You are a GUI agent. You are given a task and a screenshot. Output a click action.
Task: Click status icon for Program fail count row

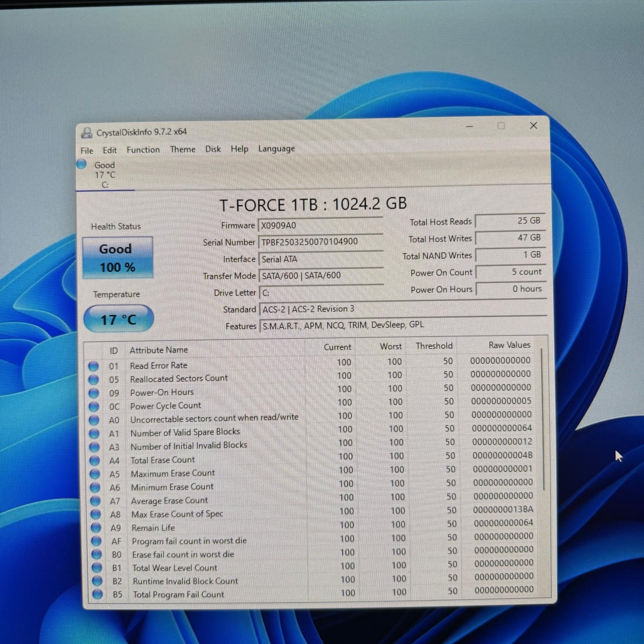point(96,541)
